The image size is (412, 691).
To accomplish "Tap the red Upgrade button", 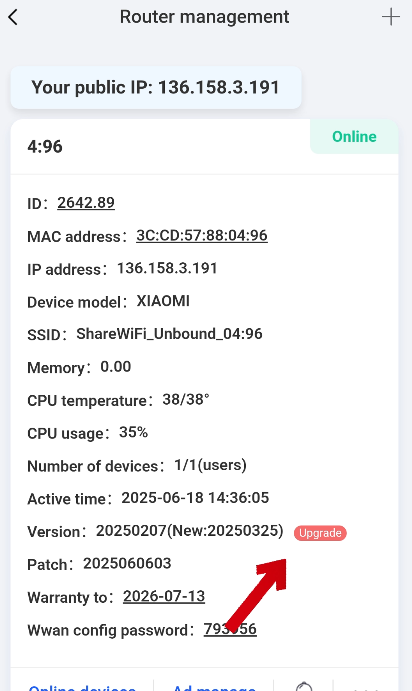I will pos(320,533).
